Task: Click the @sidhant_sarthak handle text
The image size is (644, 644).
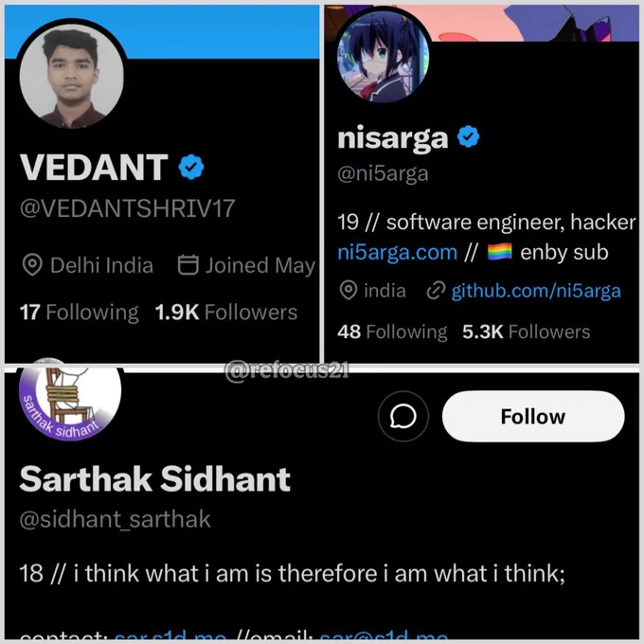Action: click(115, 519)
